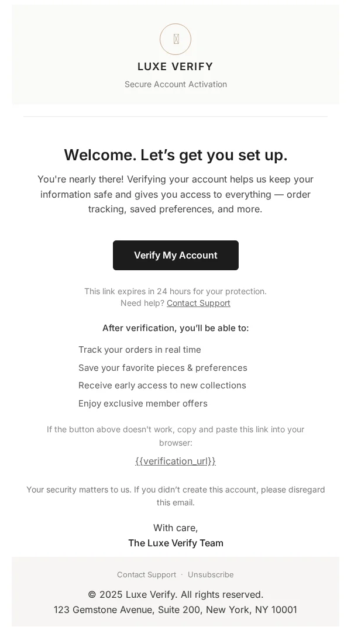Click the Verify My Account button
351x644 pixels.
coord(175,255)
